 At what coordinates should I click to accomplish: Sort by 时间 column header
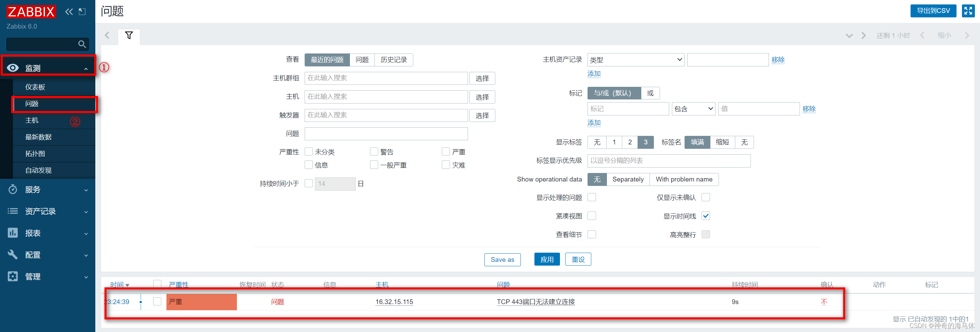[119, 285]
